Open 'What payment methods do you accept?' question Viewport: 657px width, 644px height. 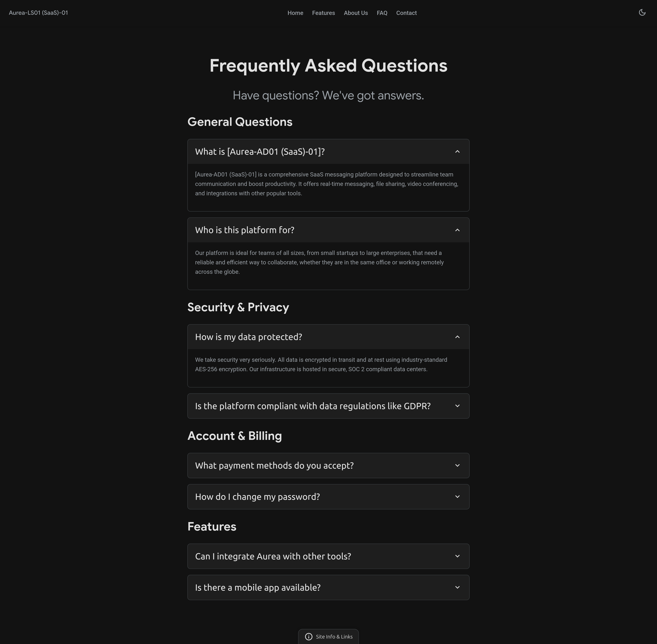point(274,465)
